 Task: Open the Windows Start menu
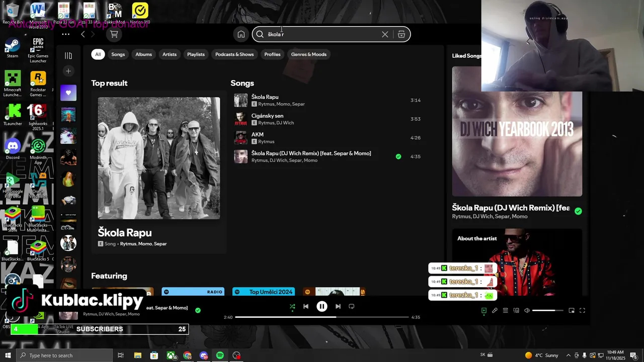click(8, 355)
